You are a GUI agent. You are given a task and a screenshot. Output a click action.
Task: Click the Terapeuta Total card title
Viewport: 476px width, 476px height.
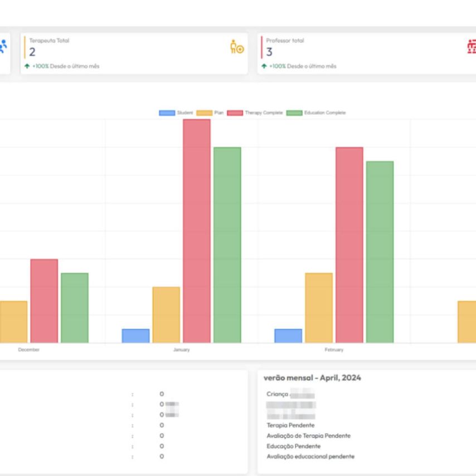(49, 41)
